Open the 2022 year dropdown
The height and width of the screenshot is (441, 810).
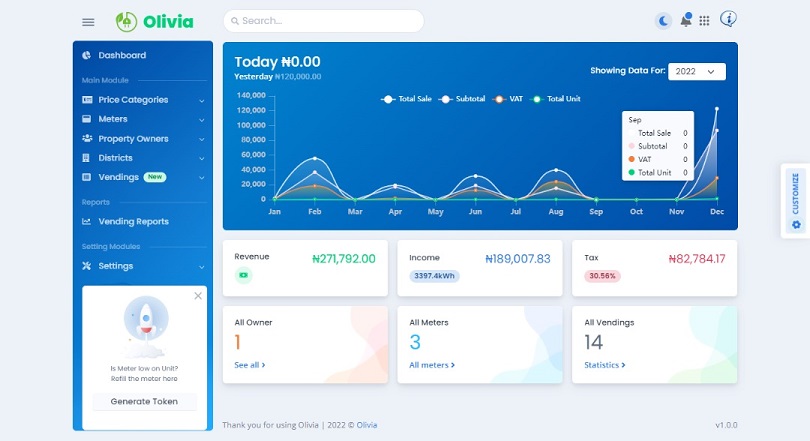click(x=697, y=72)
